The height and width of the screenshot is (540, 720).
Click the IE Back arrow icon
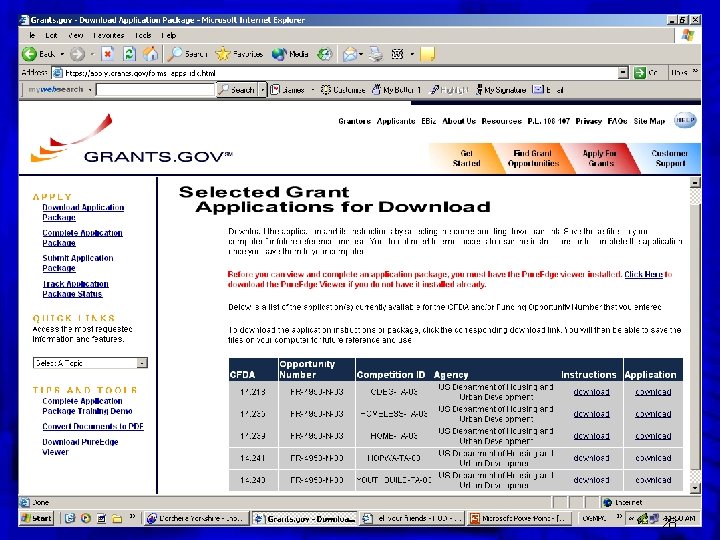coord(29,54)
